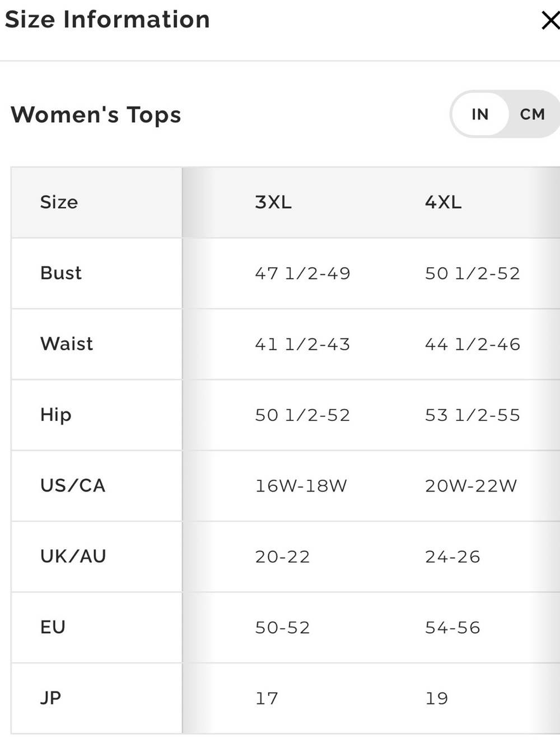Click the Hip row label
This screenshot has height=747, width=560.
pyautogui.click(x=56, y=415)
